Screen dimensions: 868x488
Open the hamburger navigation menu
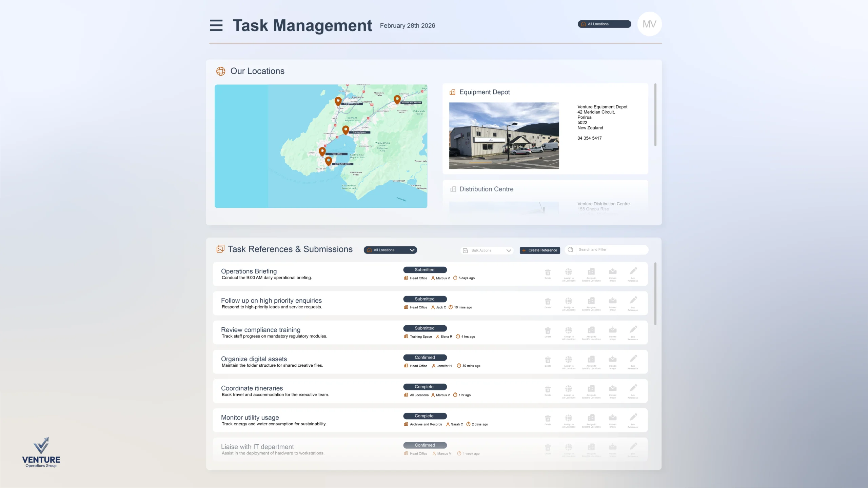pos(216,25)
